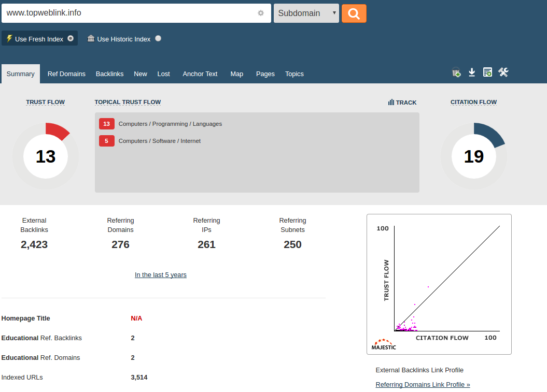Open the Subdomain scope dropdown
547x392 pixels.
(x=306, y=13)
